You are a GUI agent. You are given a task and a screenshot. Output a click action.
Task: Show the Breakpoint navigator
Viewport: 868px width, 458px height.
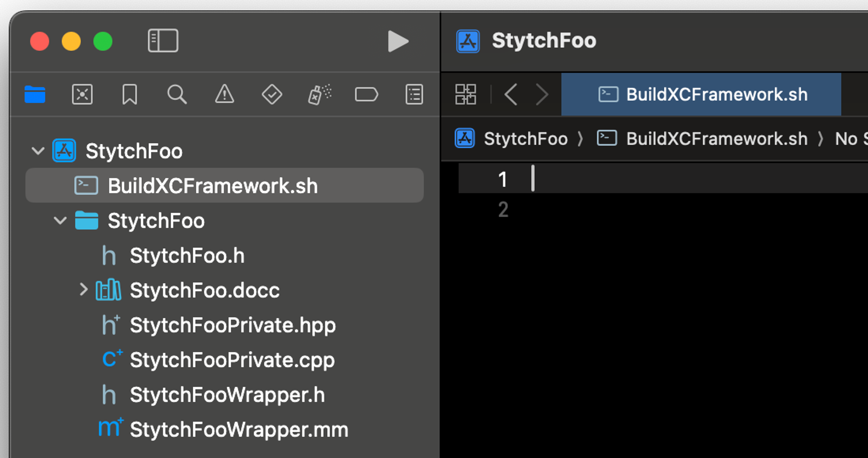click(x=367, y=95)
